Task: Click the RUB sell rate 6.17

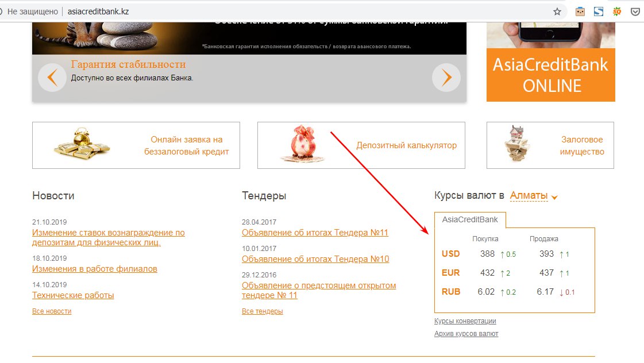Action: pos(545,292)
